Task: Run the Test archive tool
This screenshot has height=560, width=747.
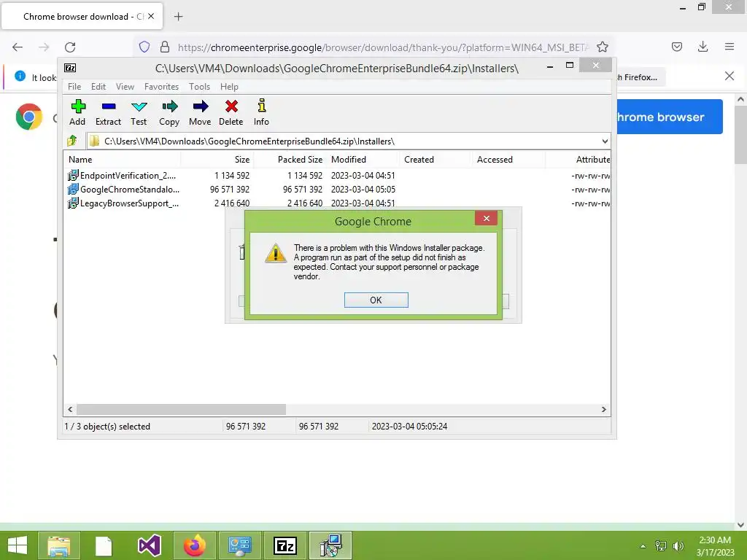Action: coord(139,106)
